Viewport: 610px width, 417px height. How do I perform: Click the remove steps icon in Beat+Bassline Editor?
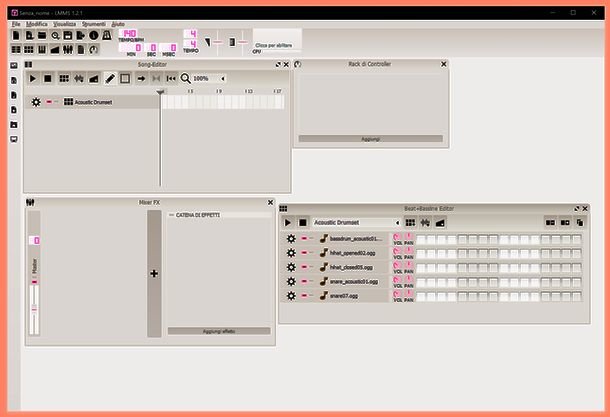click(x=550, y=223)
